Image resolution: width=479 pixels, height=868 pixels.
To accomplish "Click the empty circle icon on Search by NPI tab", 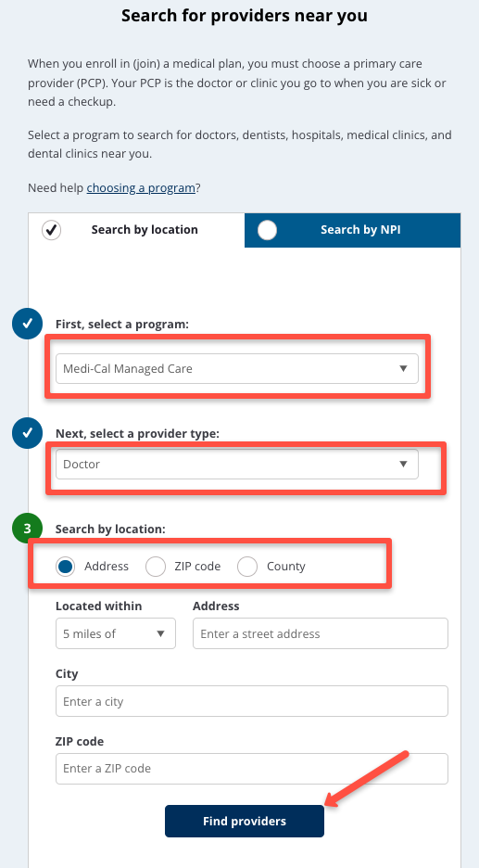I will [267, 230].
